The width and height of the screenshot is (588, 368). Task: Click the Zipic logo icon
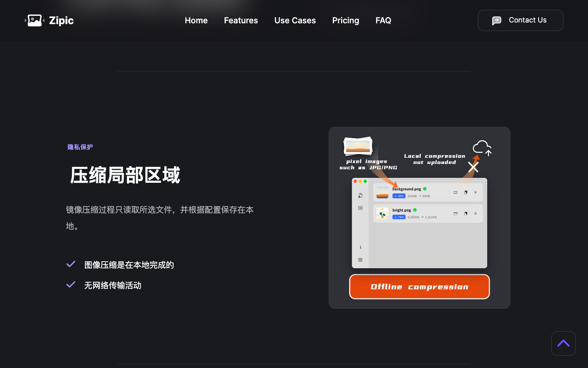point(34,20)
